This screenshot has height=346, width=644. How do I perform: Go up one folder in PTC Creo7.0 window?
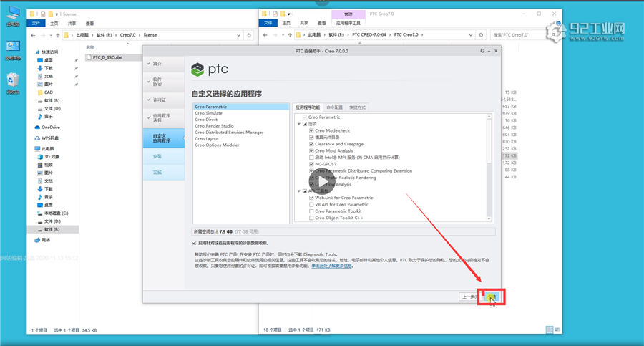coord(290,35)
